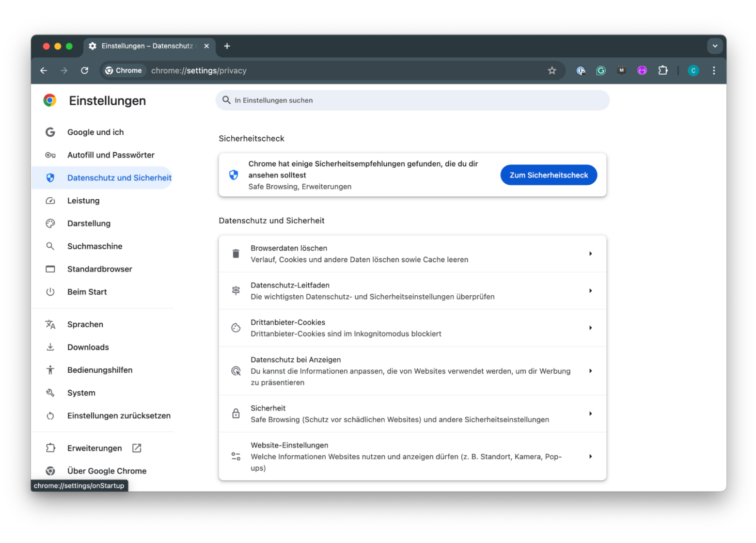Expand arrow for the 'Sicherheit' row
The image size is (756, 543).
coord(590,414)
